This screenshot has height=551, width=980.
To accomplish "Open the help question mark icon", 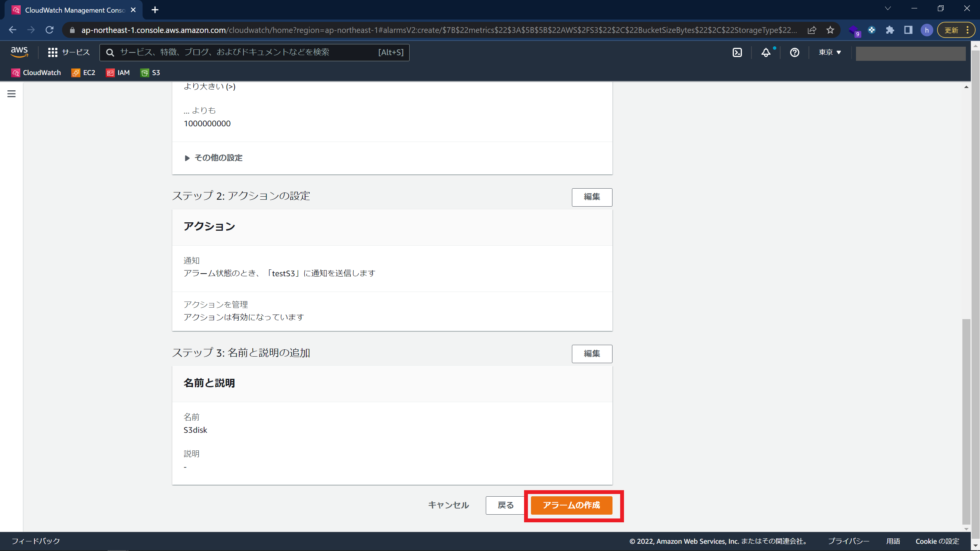I will click(795, 52).
